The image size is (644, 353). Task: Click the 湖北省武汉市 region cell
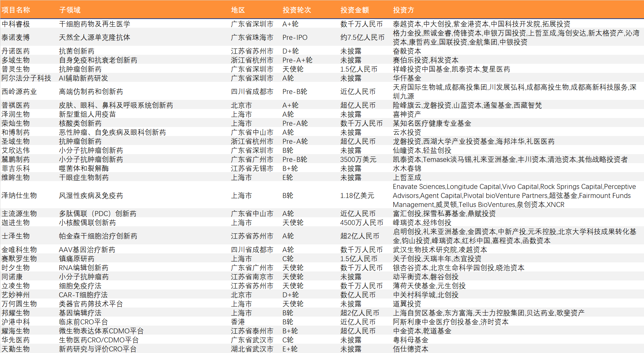(252, 349)
